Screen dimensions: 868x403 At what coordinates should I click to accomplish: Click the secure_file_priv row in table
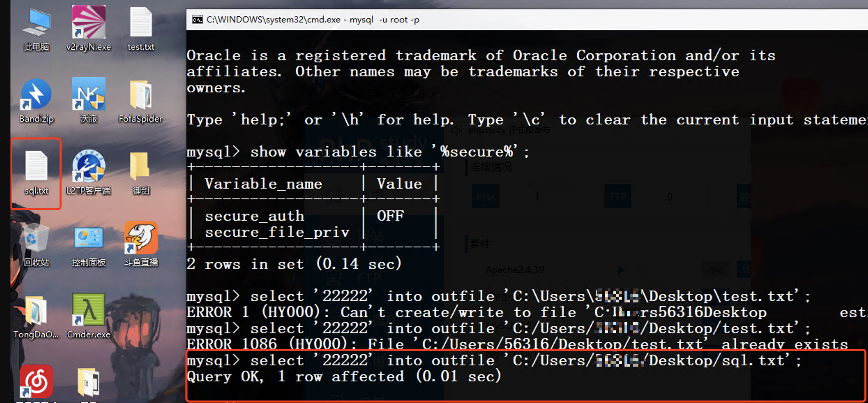(x=277, y=232)
